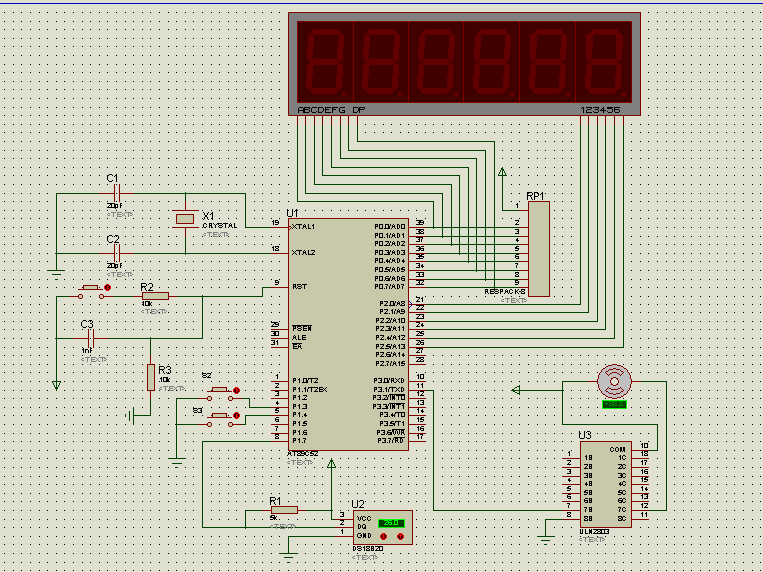Click the ground symbol below S2 and S3
Screen dimensions: 763x572
tap(177, 463)
